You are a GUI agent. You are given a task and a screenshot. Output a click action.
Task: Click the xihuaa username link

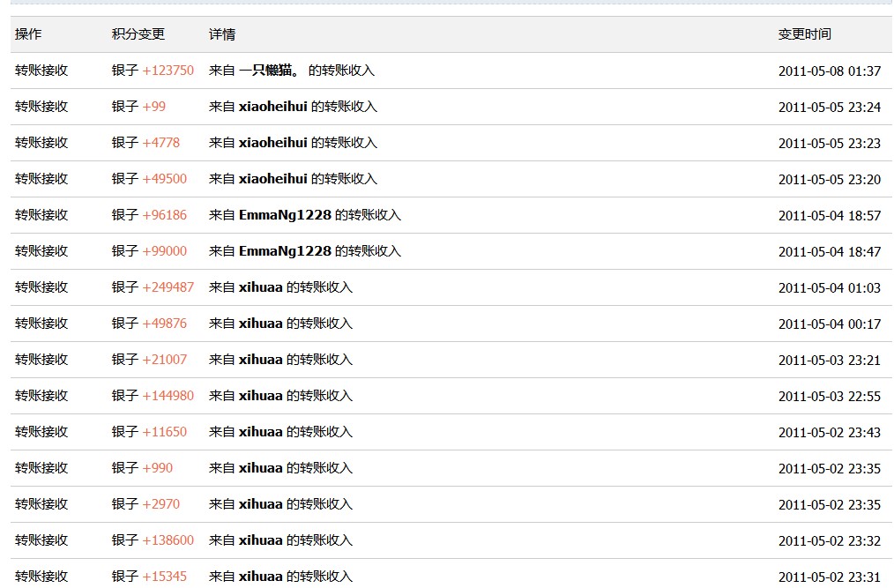[260, 287]
